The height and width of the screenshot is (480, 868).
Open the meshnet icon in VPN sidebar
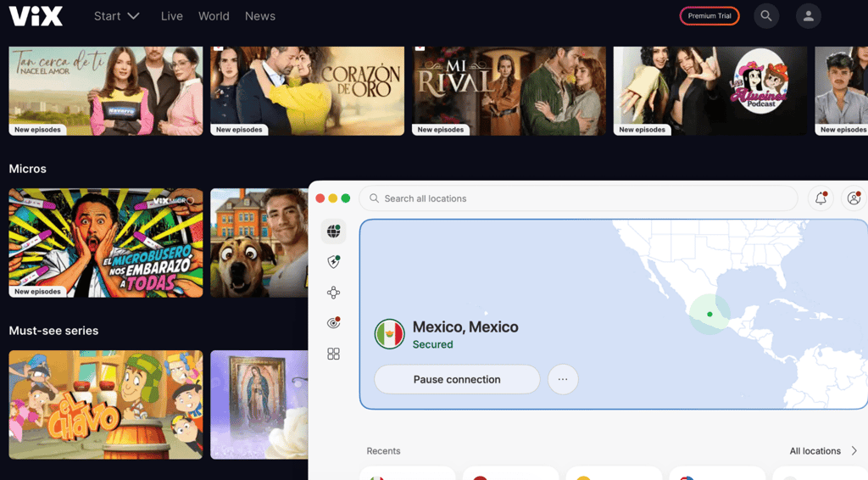point(333,293)
